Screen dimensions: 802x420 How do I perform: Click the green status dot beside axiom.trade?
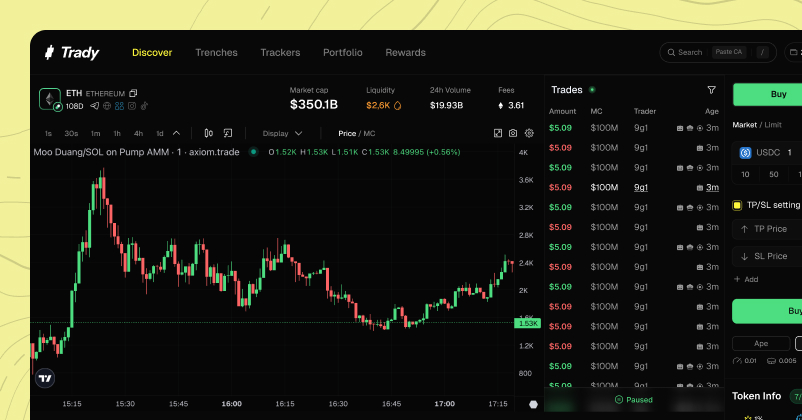[x=253, y=152]
